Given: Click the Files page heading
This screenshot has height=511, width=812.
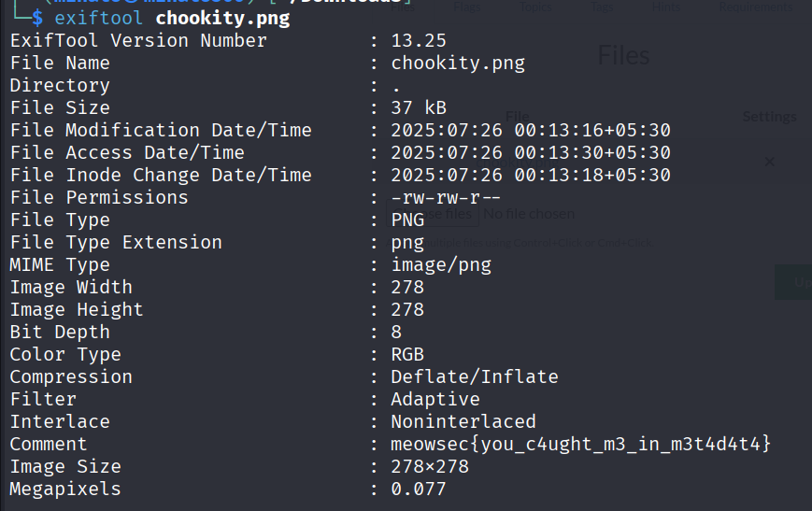Looking at the screenshot, I should tap(623, 55).
